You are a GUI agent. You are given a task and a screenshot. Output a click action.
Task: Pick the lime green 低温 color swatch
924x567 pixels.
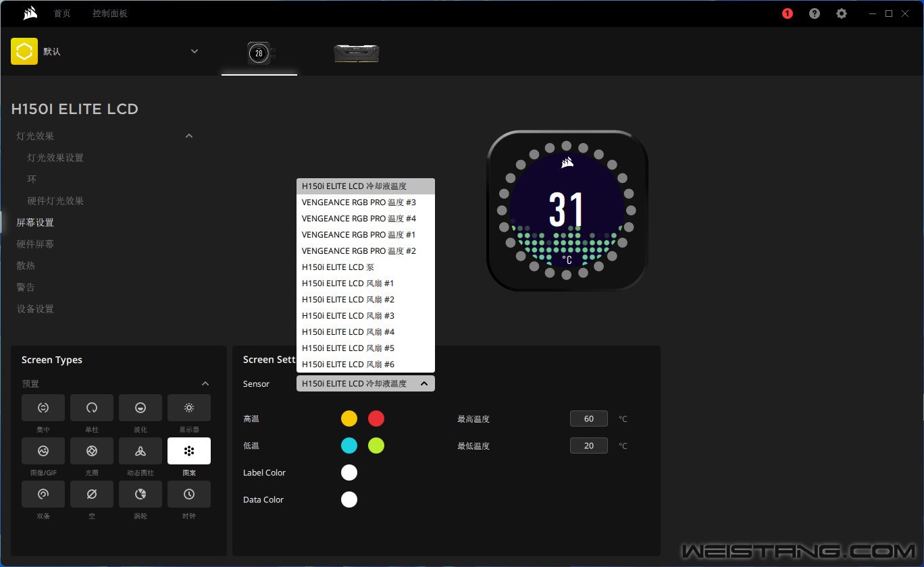click(376, 446)
